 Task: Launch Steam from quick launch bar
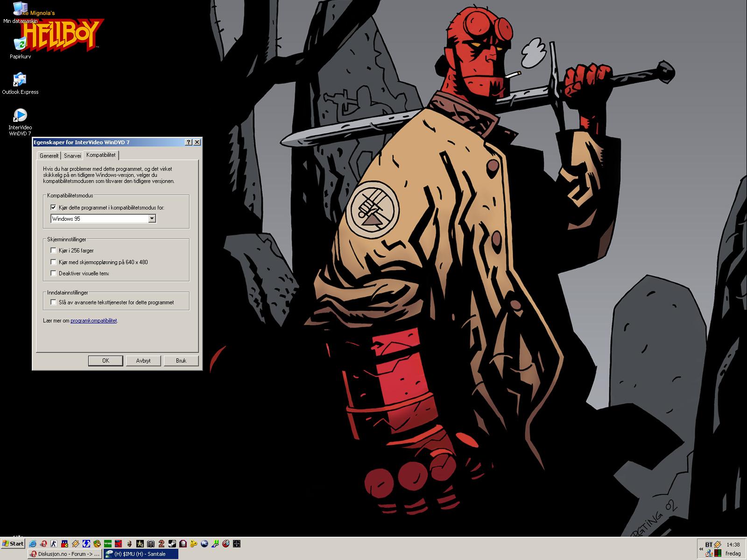(x=172, y=544)
